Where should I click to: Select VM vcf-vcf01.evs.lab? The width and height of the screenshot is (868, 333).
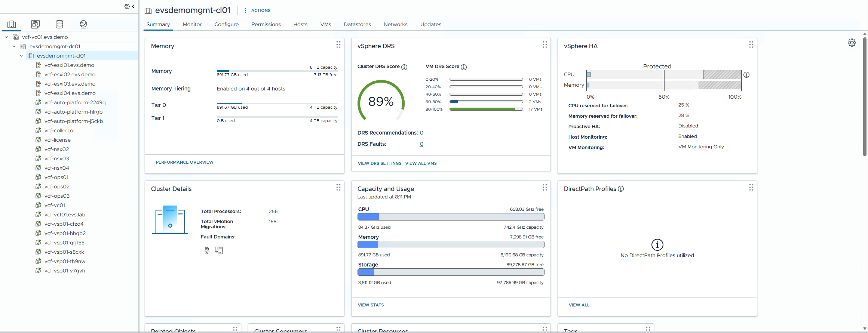point(65,215)
